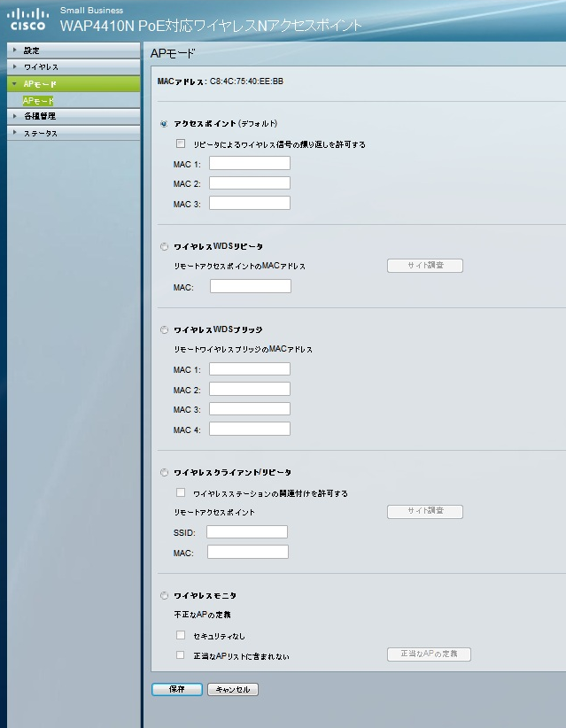
Task: Open the ステータス menu
Action: click(74, 133)
